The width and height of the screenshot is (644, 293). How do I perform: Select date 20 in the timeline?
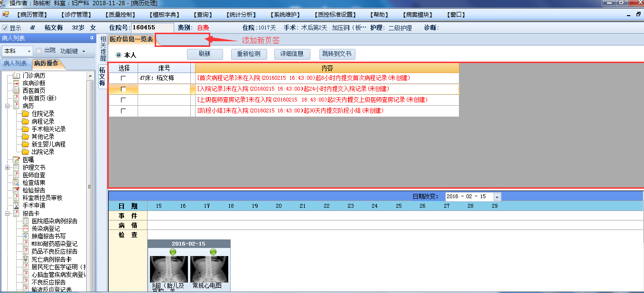279,206
